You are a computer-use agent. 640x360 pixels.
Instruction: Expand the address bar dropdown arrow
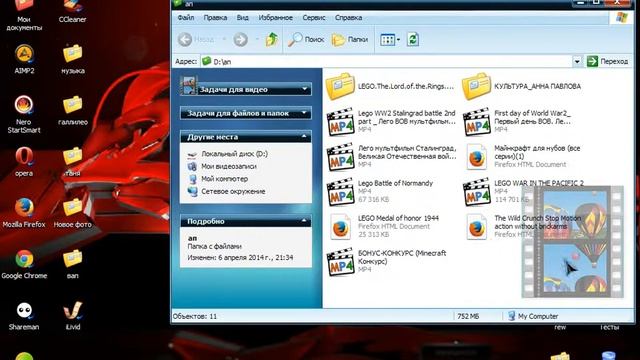pyautogui.click(x=577, y=62)
